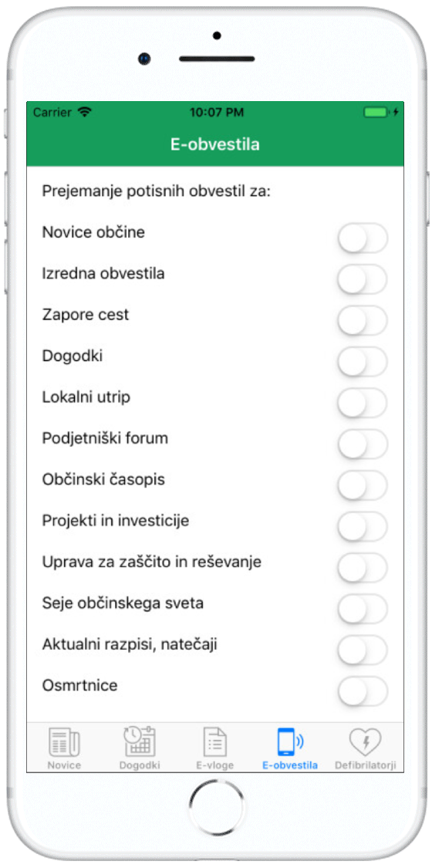Enable Seje občinskega sveta switch

coord(363,609)
